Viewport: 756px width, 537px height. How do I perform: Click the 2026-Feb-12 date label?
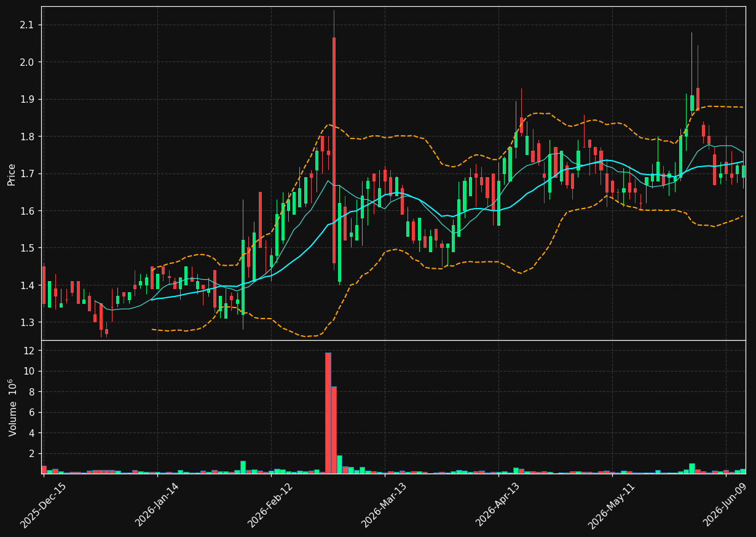point(270,505)
